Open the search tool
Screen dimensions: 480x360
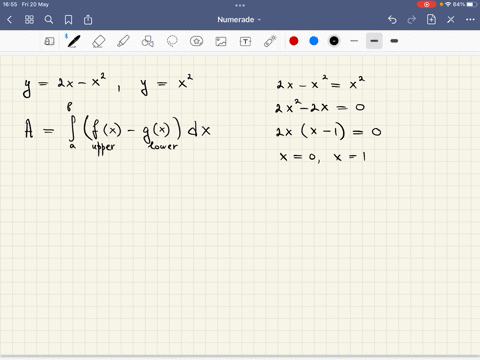tap(49, 20)
